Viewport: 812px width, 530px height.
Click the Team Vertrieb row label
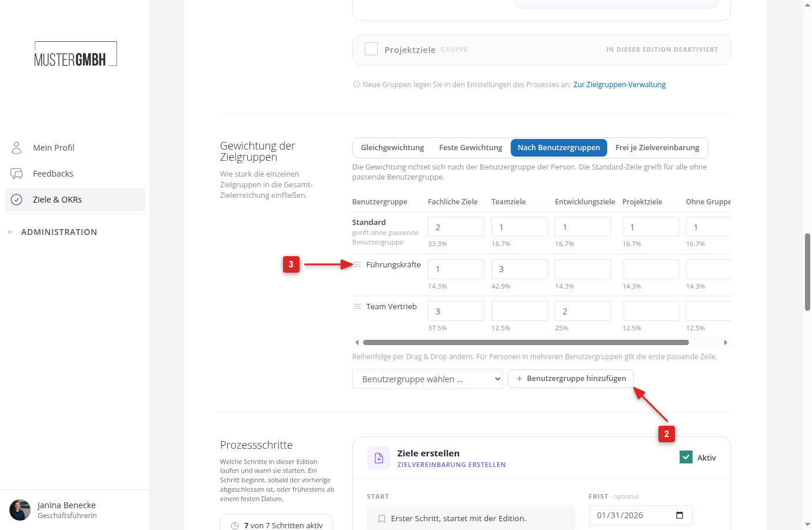tap(391, 307)
